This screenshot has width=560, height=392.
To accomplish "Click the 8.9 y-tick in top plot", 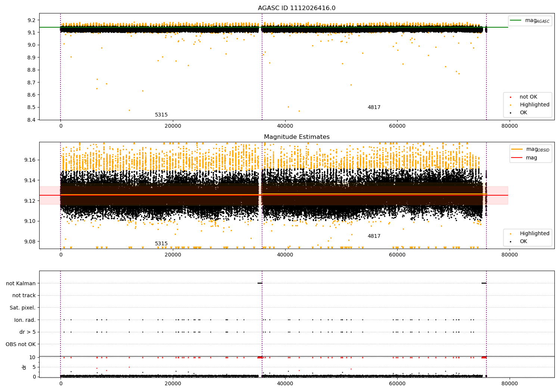I will pyautogui.click(x=32, y=57).
